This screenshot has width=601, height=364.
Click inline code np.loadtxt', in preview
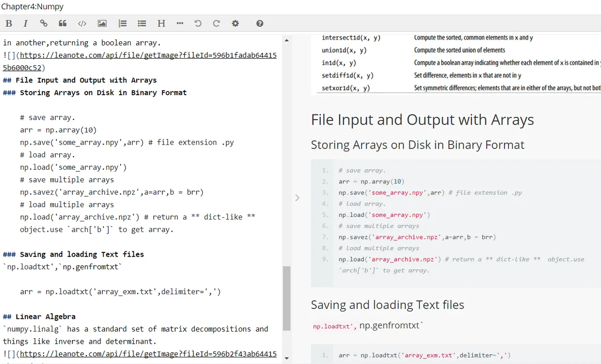pos(335,326)
